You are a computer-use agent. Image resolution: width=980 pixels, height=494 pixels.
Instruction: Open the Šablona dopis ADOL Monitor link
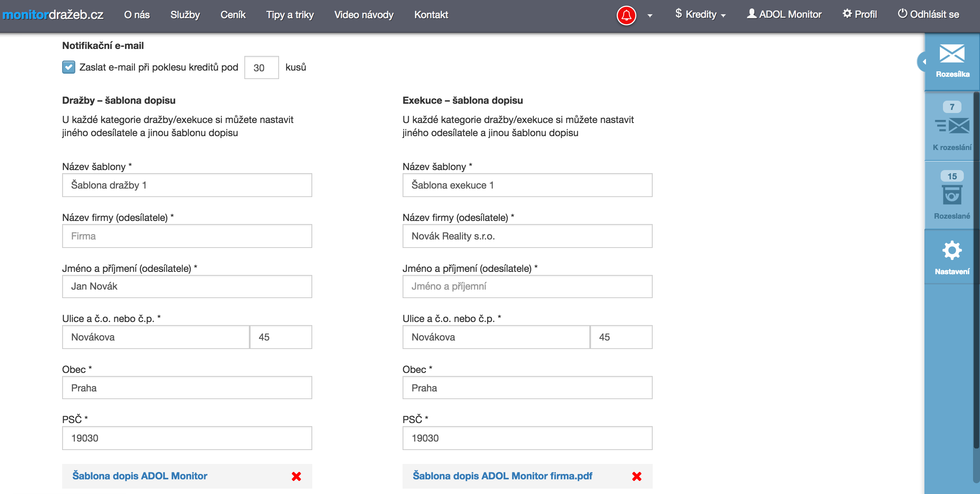point(140,476)
